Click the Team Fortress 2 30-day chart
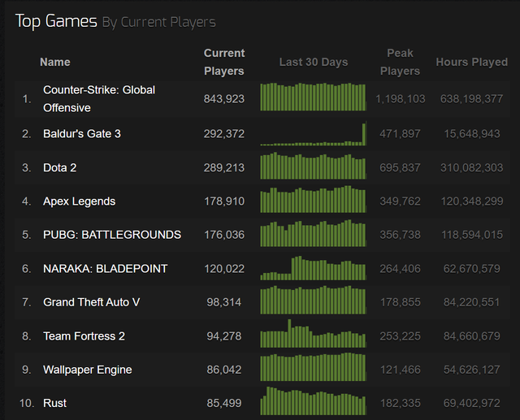520x420 pixels. [314, 333]
